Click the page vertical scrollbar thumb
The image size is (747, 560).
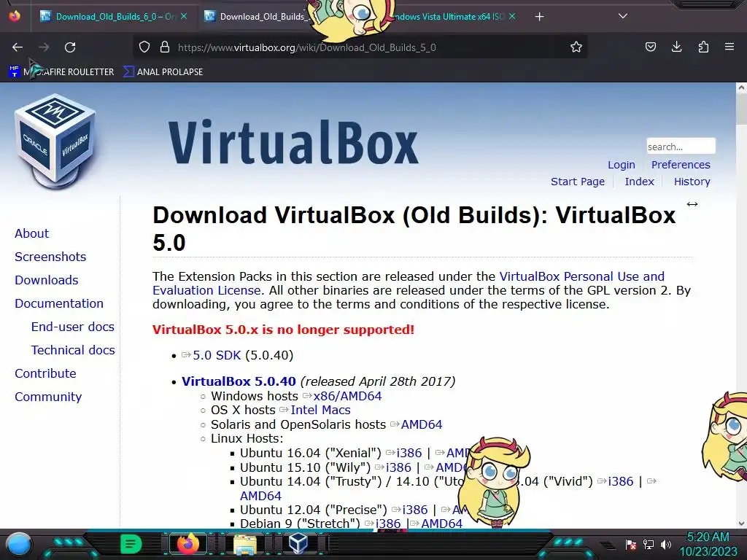741,109
